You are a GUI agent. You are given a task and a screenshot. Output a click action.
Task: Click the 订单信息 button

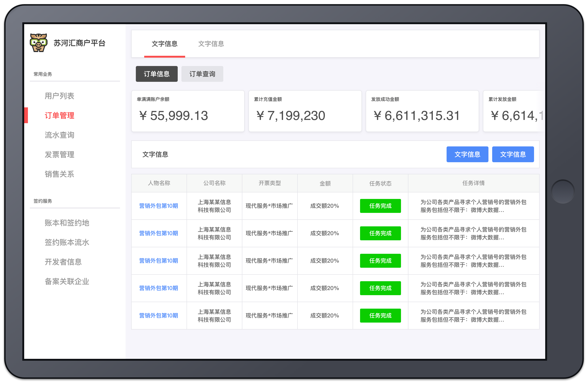point(157,74)
